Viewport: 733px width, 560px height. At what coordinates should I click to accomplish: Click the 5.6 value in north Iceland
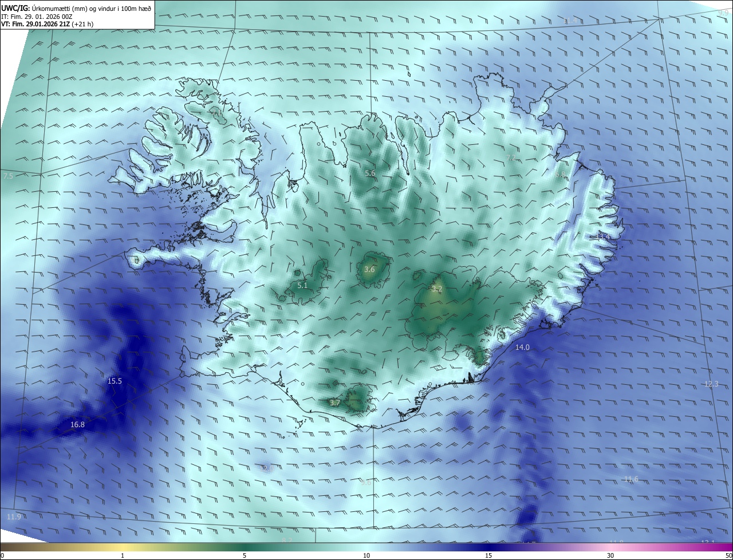click(x=370, y=173)
